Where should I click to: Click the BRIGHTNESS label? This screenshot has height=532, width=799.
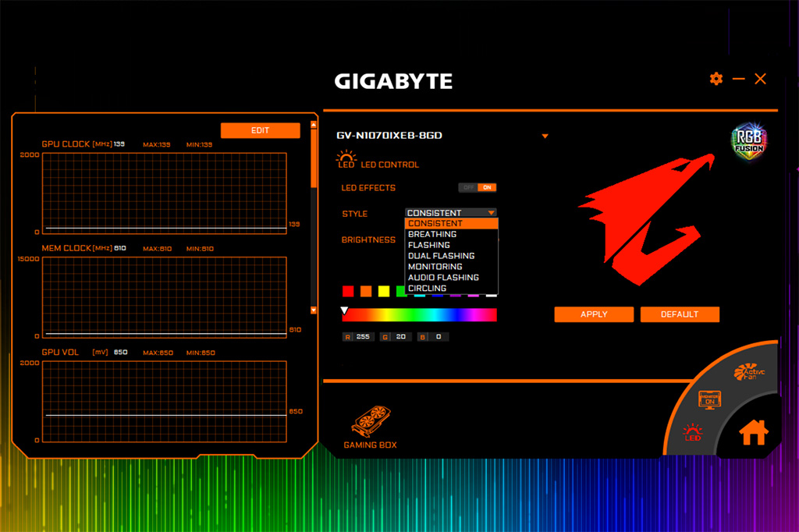(368, 239)
